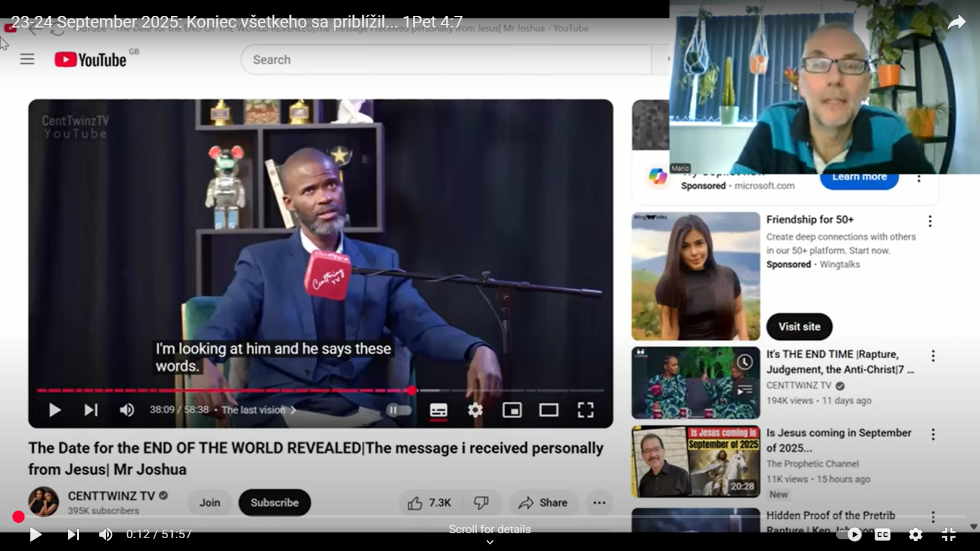Viewport: 980px width, 551px height.
Task: Enable miniplayer in embedded video
Action: (512, 410)
